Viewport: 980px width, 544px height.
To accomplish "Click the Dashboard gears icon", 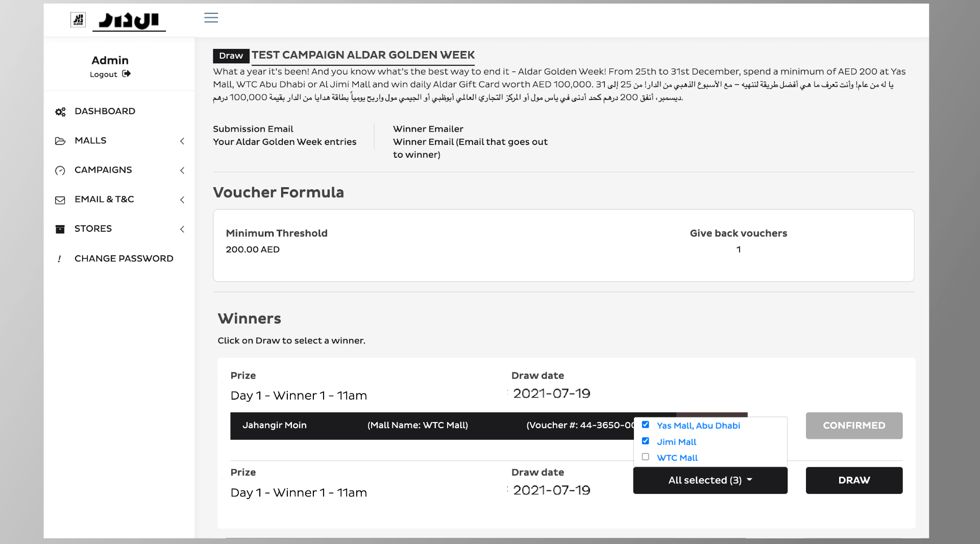I will [60, 112].
